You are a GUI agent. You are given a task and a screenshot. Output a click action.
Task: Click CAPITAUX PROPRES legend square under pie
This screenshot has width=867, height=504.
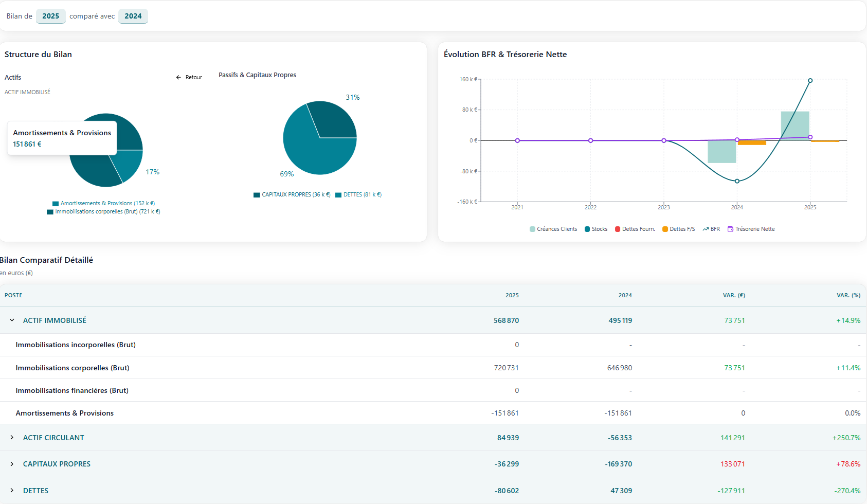(257, 195)
